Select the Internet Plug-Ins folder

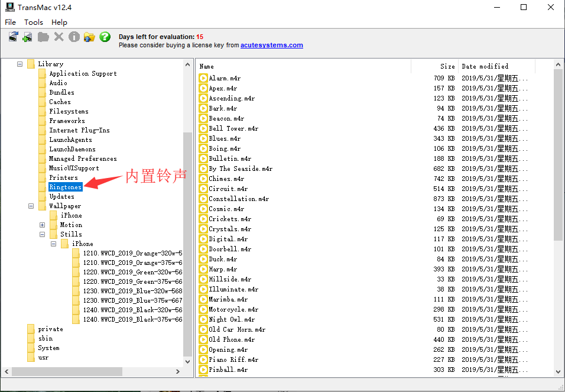click(x=79, y=130)
